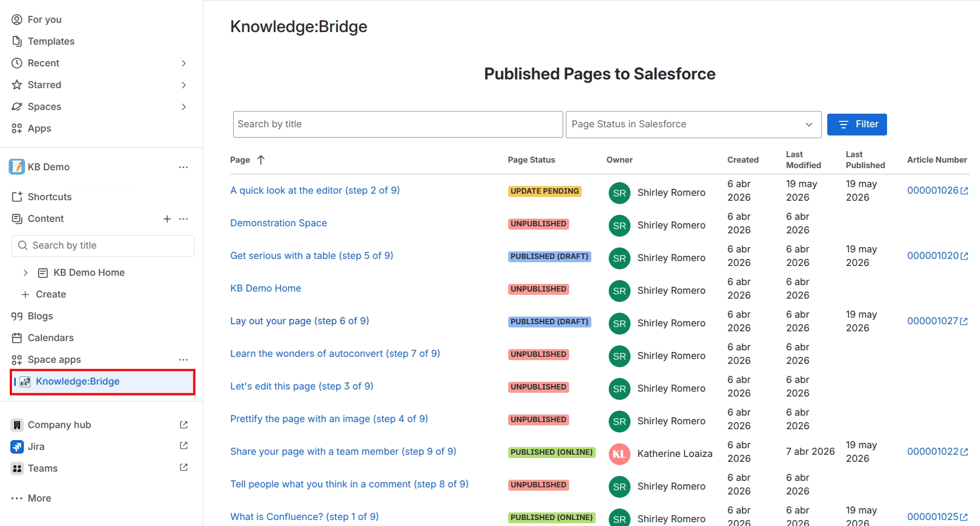Expand the Recent submenu chevron
The height and width of the screenshot is (526, 980).
pyautogui.click(x=184, y=63)
